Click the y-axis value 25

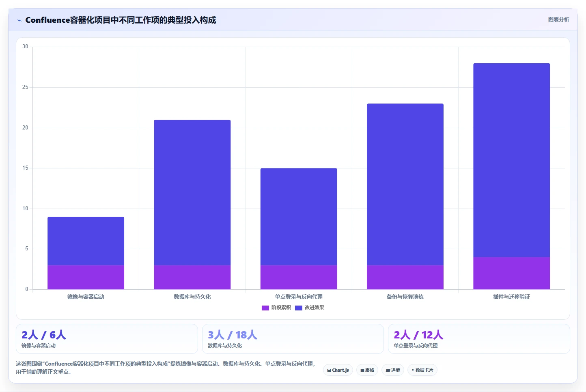(x=25, y=87)
